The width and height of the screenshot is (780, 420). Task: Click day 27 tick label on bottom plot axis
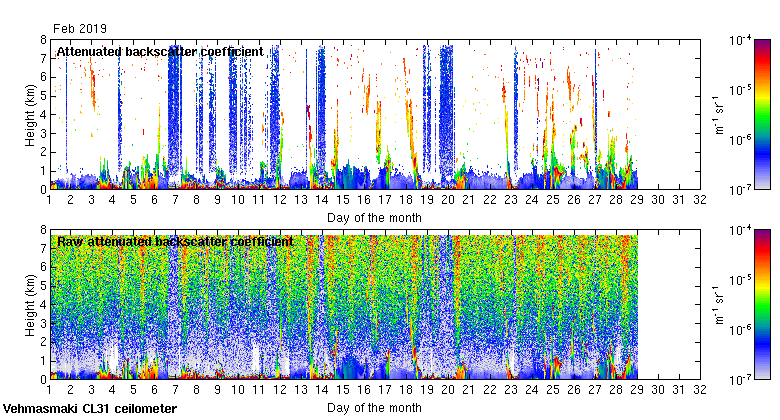click(595, 390)
